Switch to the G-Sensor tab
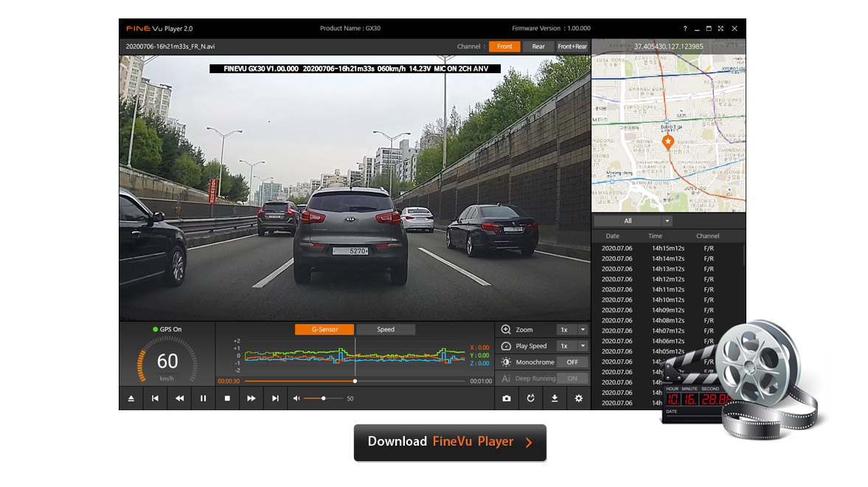 pyautogui.click(x=324, y=330)
